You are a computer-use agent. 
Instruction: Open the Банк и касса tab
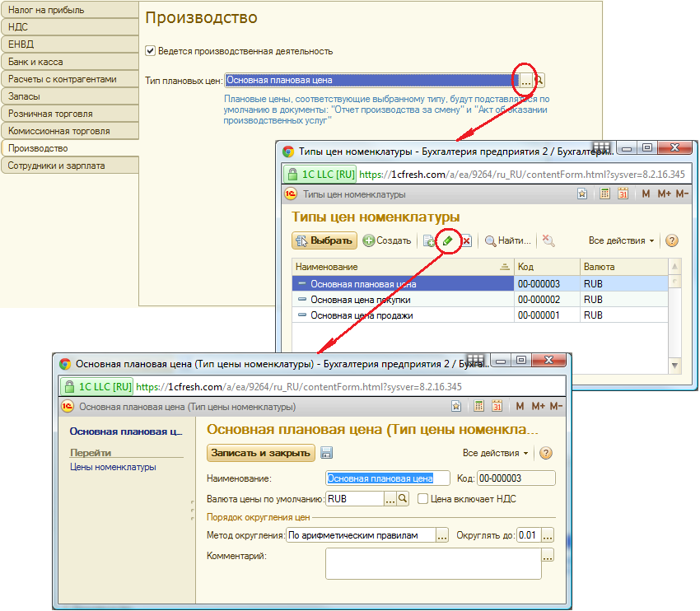(x=70, y=62)
